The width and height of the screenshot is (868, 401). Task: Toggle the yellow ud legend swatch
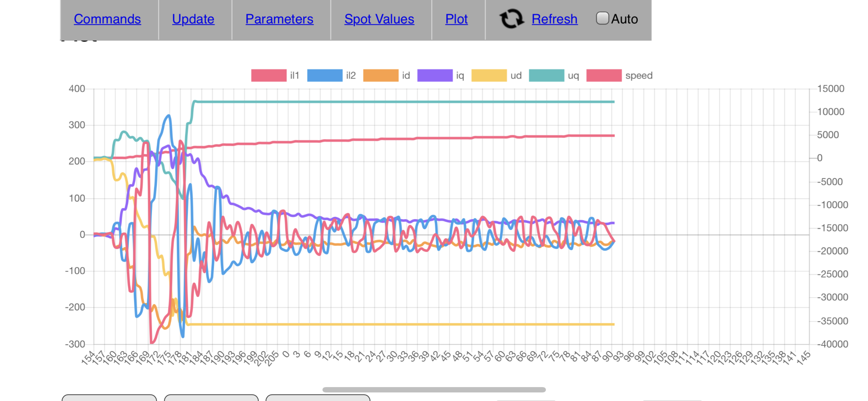(x=489, y=76)
